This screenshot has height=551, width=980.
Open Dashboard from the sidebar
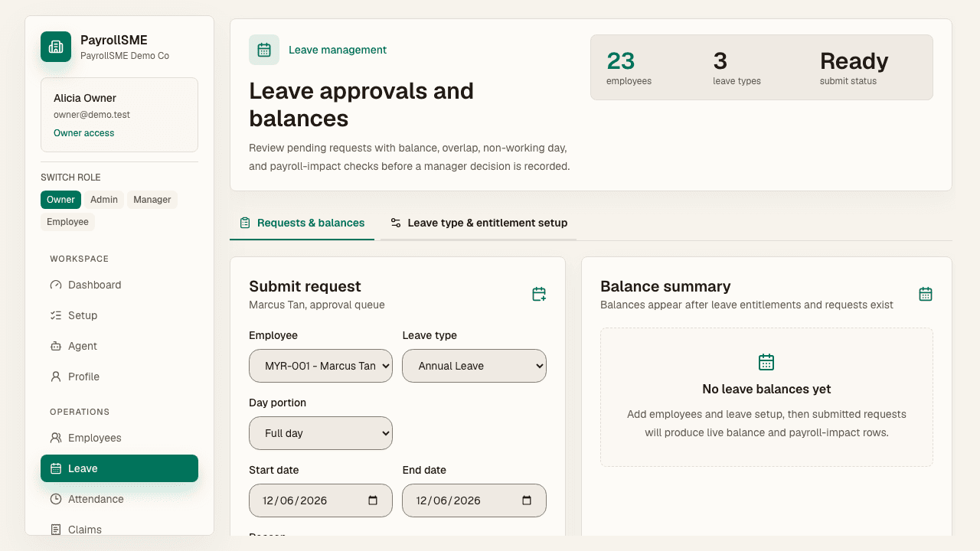point(119,285)
